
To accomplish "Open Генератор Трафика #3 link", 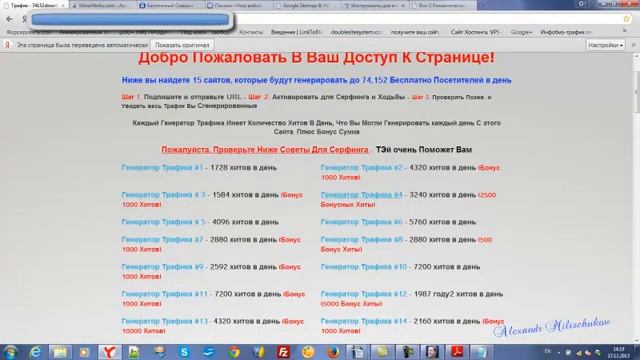I will (x=163, y=195).
